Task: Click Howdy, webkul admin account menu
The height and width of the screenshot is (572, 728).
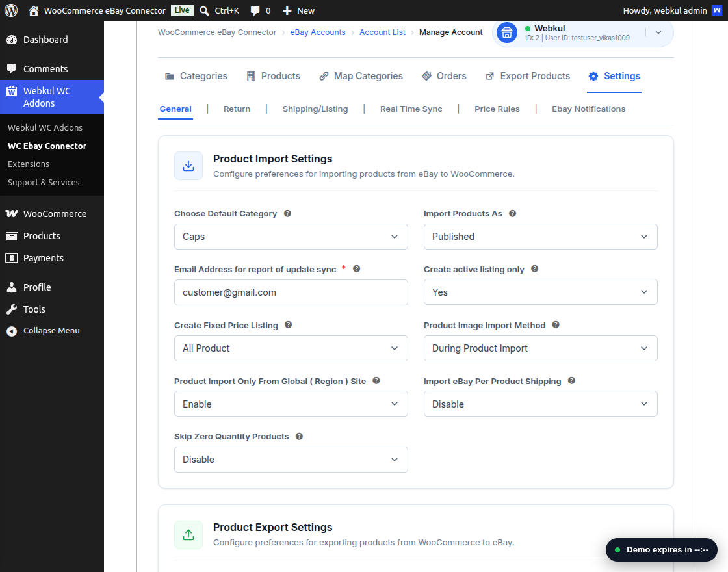Action: (x=672, y=10)
